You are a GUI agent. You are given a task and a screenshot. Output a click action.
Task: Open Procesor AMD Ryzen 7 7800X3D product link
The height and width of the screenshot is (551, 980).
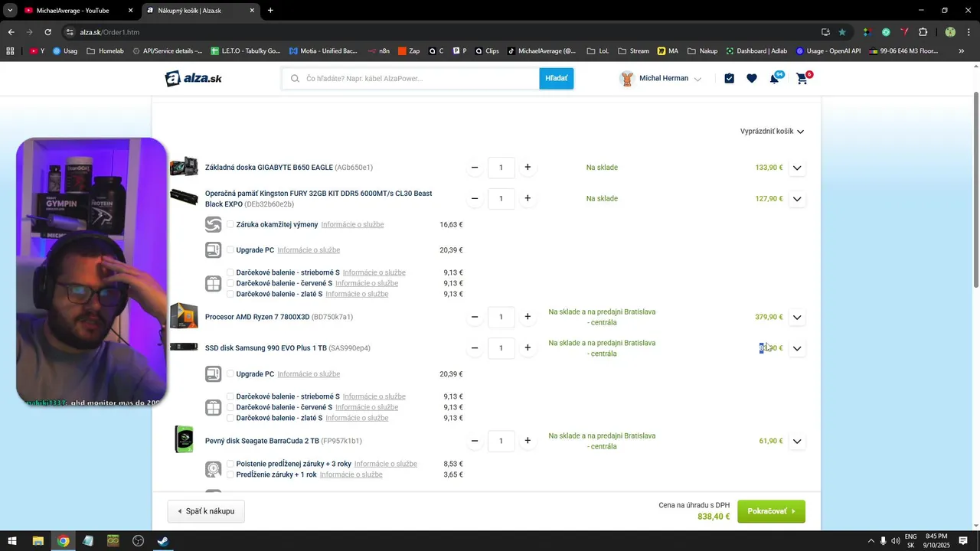point(257,317)
